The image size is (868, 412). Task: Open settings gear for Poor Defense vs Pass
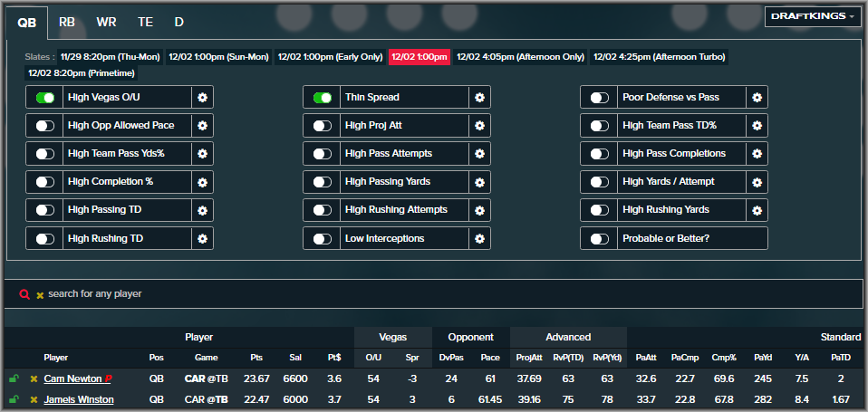(x=757, y=97)
